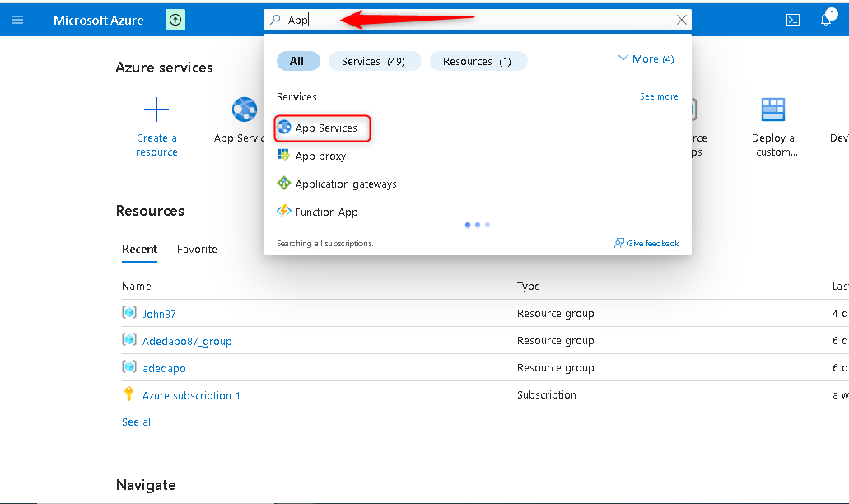The width and height of the screenshot is (849, 504).
Task: Open the Deploy a custom template tile icon
Action: coord(772,108)
